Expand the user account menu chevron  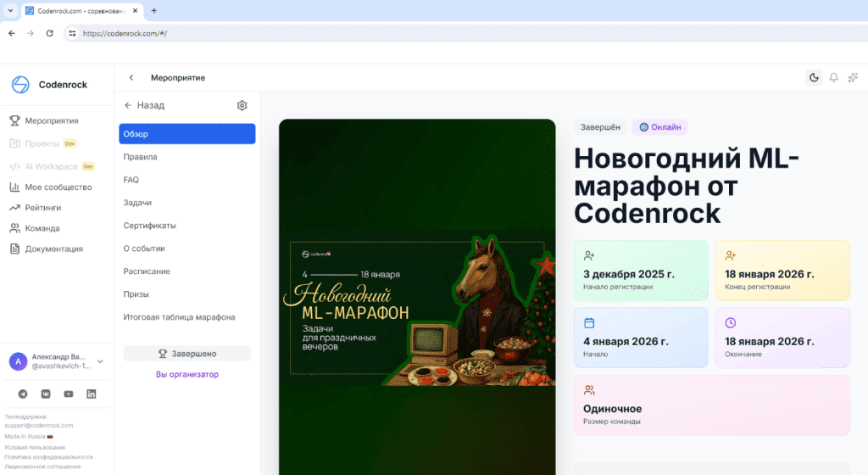pos(100,361)
